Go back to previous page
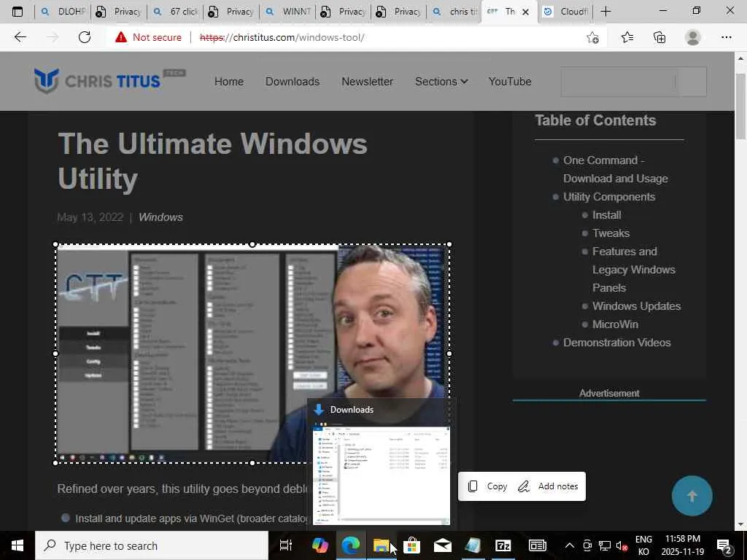 [20, 37]
